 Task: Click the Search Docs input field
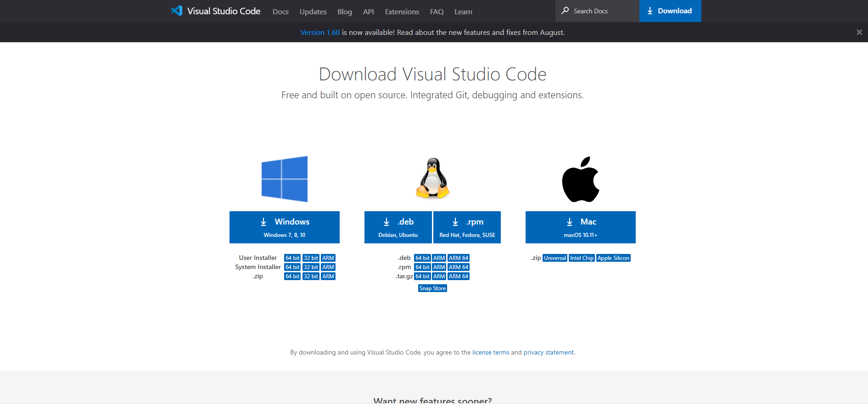point(598,11)
